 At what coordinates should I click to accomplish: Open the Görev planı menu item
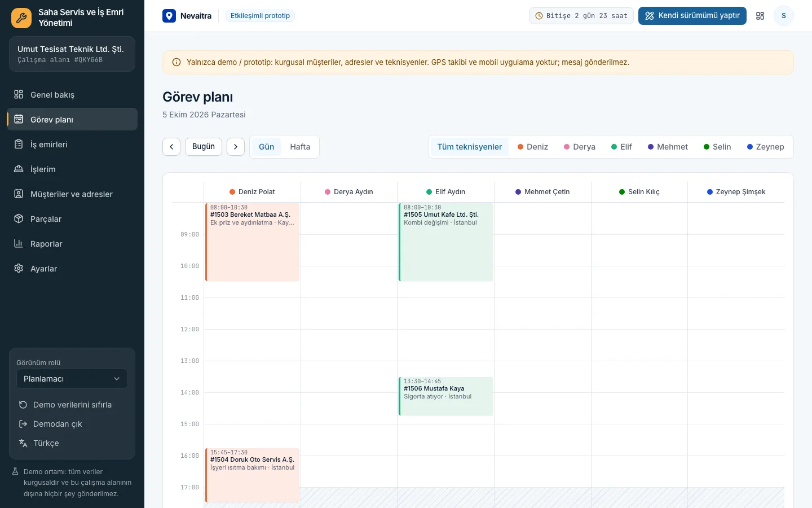[x=72, y=119]
